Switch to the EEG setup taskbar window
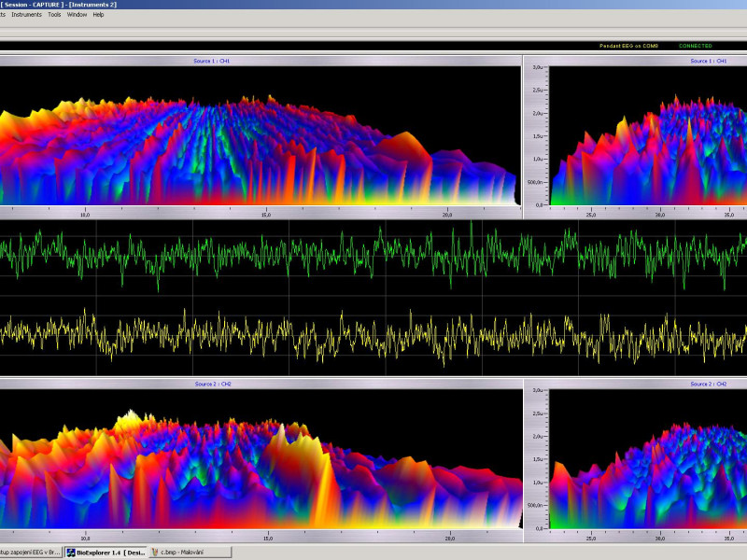This screenshot has height=560, width=747. pos(28,553)
